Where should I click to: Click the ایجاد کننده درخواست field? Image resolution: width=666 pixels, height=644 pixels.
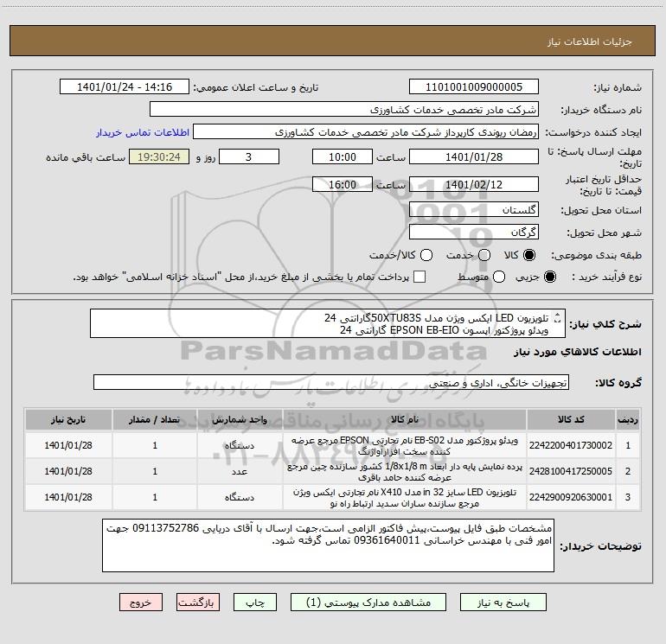(366, 131)
